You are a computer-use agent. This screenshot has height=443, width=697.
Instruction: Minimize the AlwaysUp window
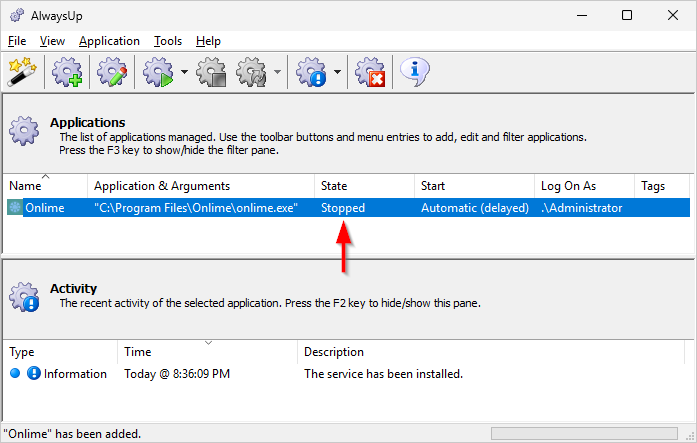coord(582,16)
